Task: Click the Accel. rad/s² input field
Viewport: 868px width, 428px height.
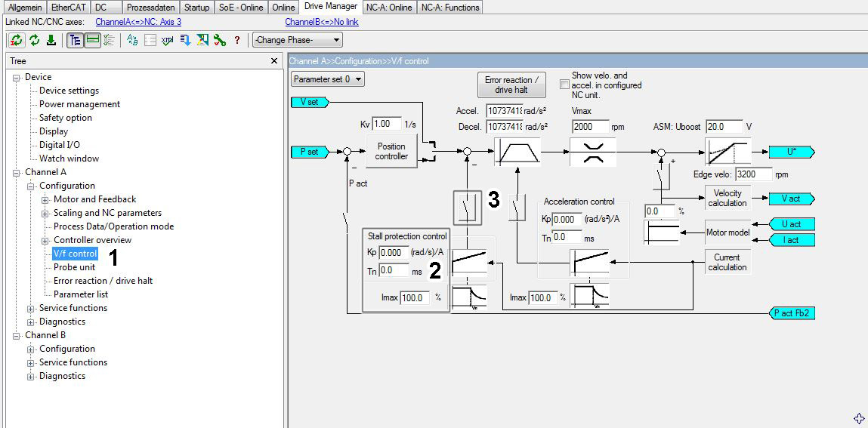Action: 505,111
